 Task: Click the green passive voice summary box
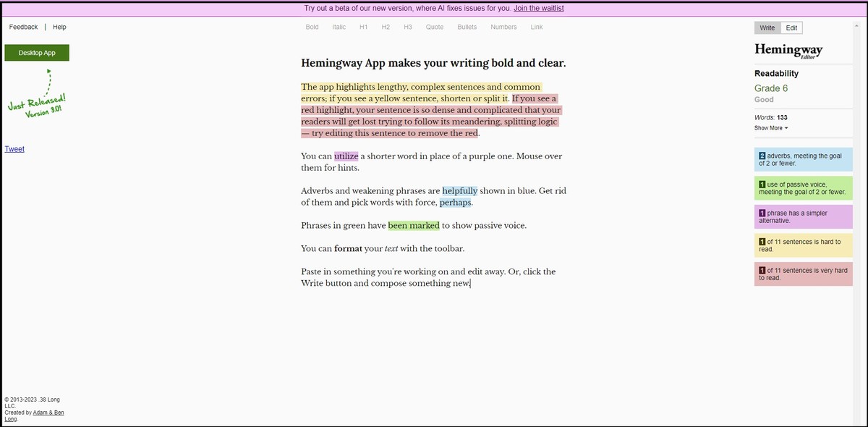(x=803, y=188)
